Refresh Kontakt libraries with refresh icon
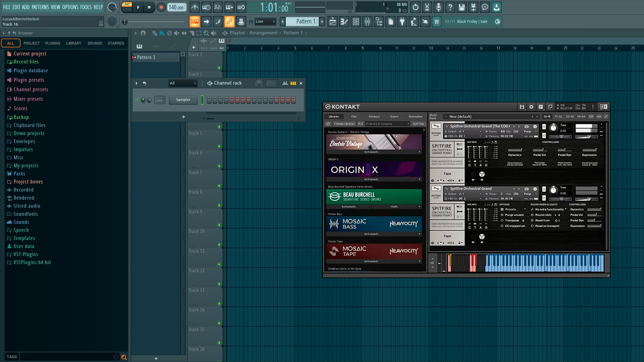The height and width of the screenshot is (362, 644). 328,123
